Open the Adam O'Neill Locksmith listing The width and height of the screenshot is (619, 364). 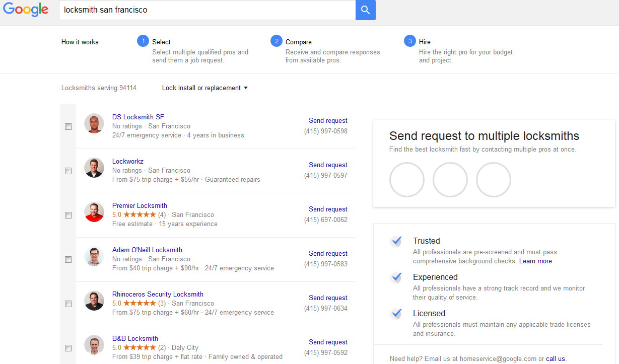point(147,250)
